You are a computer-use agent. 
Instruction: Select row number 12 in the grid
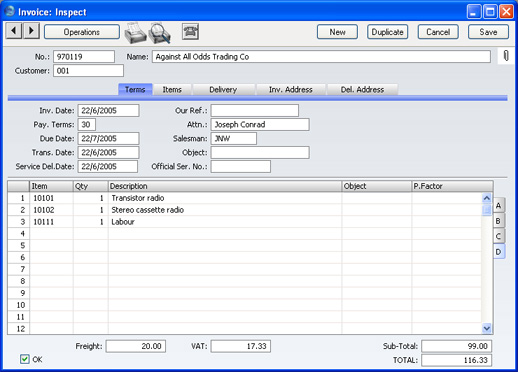19,329
